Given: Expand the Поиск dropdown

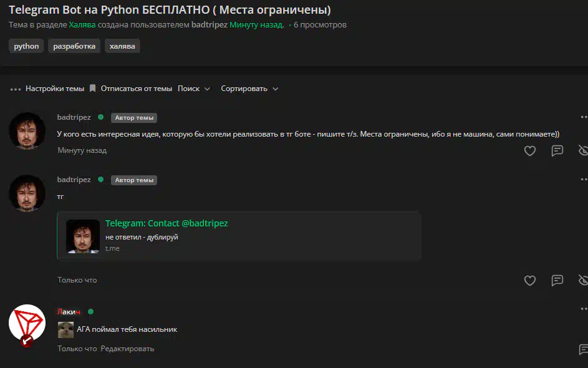Looking at the screenshot, I should coord(193,89).
